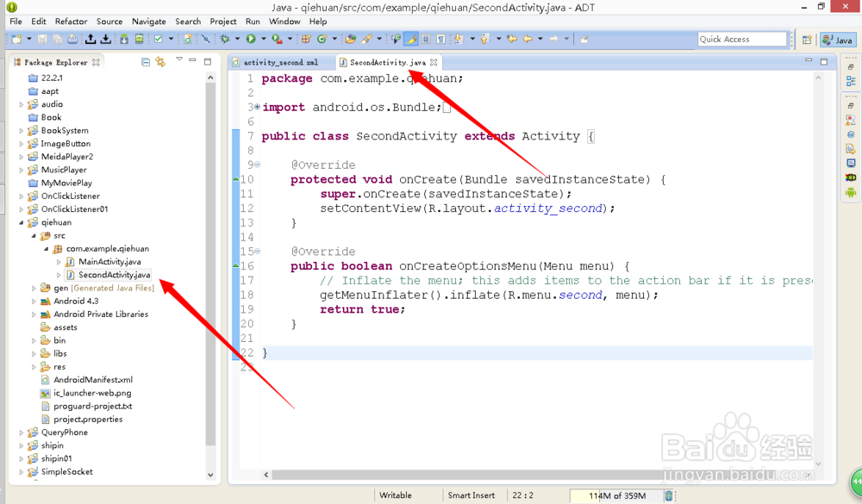
Task: Click the Quick Access search field
Action: pyautogui.click(x=742, y=39)
